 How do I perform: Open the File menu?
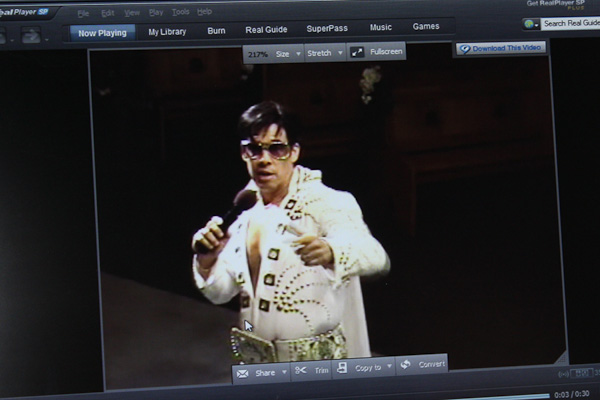point(83,13)
